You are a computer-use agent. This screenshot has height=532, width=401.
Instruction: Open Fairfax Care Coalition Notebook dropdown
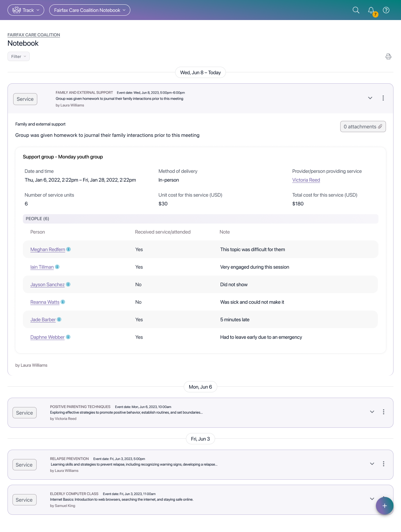click(x=90, y=10)
